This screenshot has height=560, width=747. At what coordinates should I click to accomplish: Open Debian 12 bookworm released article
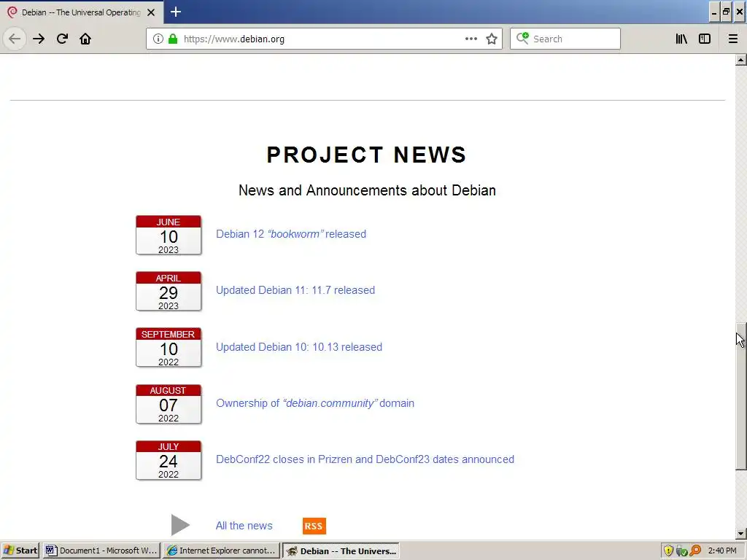coord(291,234)
